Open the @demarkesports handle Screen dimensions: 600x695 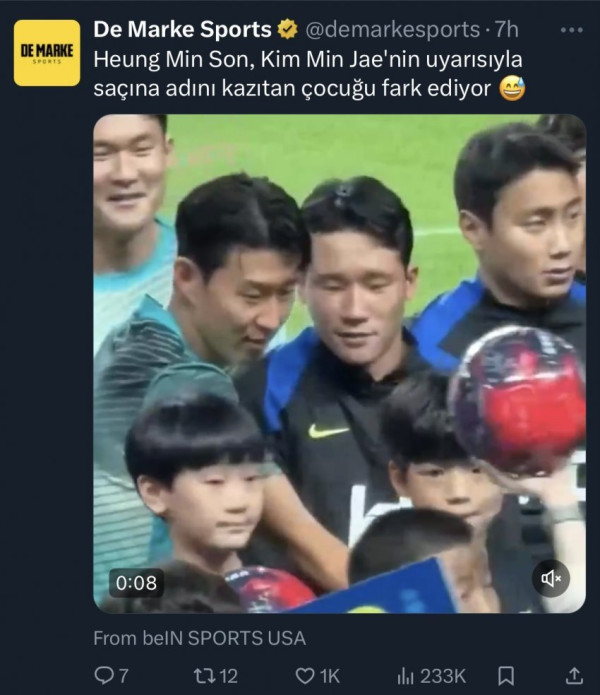click(x=393, y=30)
